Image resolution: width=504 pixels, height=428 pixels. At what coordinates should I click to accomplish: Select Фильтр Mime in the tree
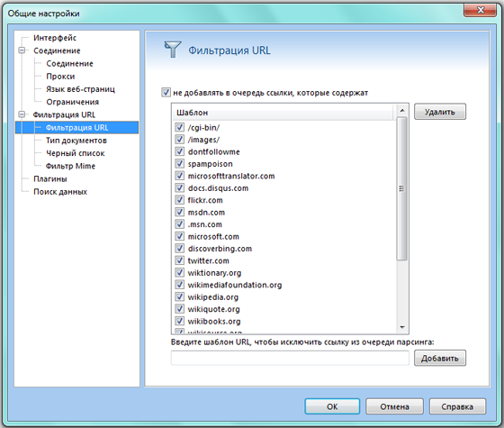click(x=70, y=166)
